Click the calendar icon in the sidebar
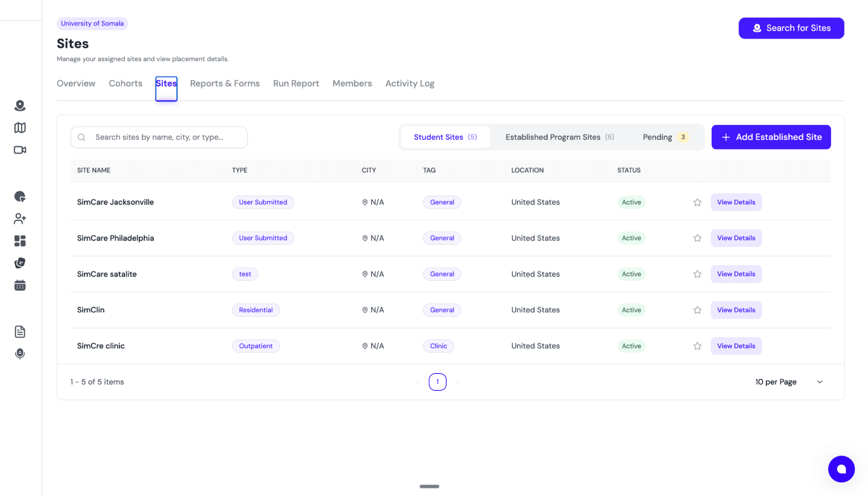Viewport: 868px width, 496px height. pyautogui.click(x=20, y=285)
